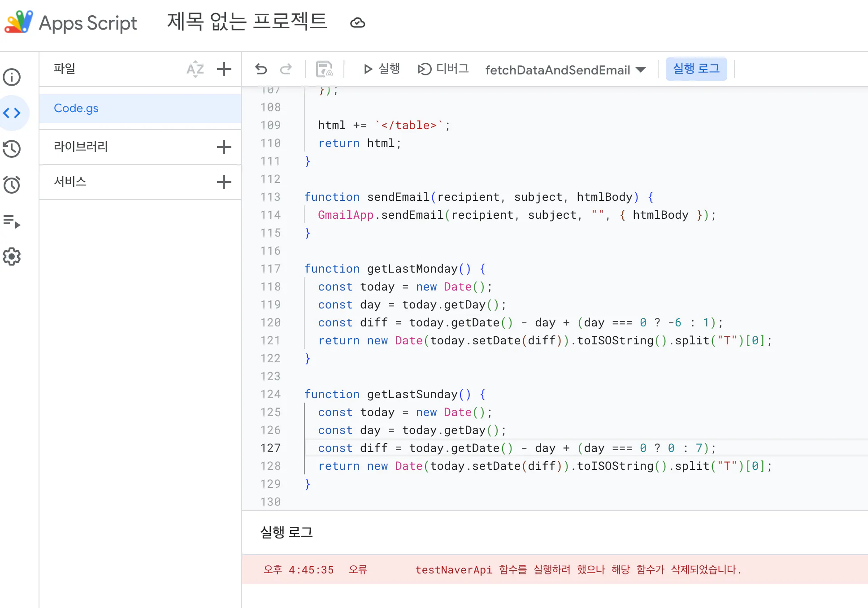
Task: Click the 파일 section header
Action: 65,69
